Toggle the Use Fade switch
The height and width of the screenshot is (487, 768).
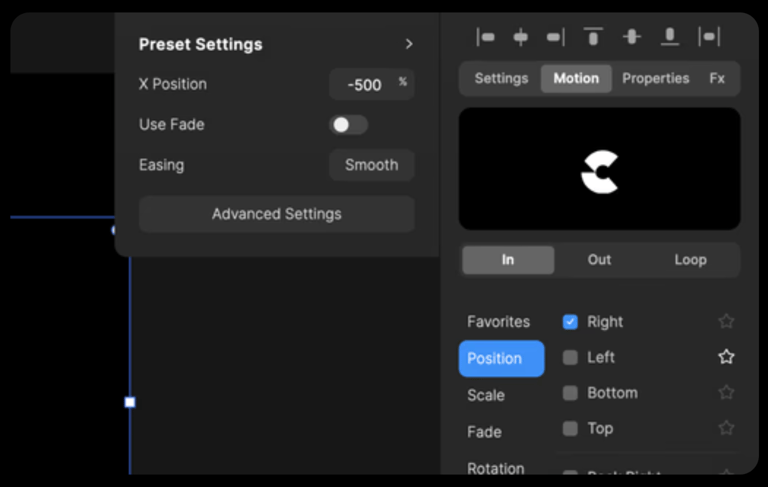click(349, 125)
